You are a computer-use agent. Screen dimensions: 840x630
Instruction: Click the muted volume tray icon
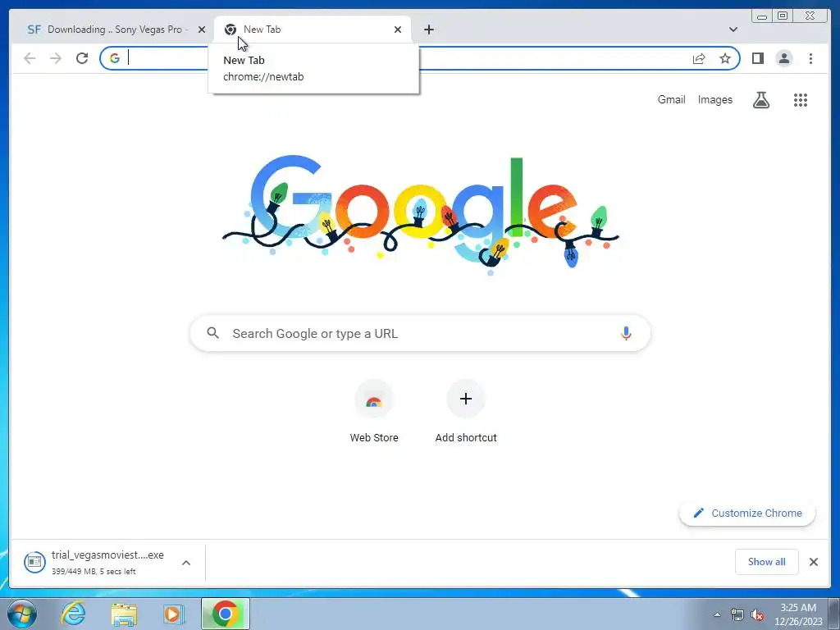pos(757,614)
